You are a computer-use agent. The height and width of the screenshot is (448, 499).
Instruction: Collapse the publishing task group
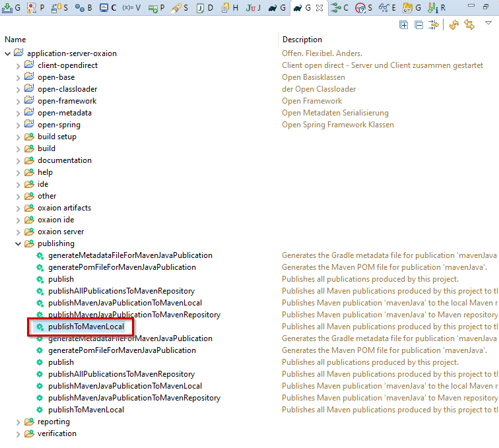tap(18, 243)
